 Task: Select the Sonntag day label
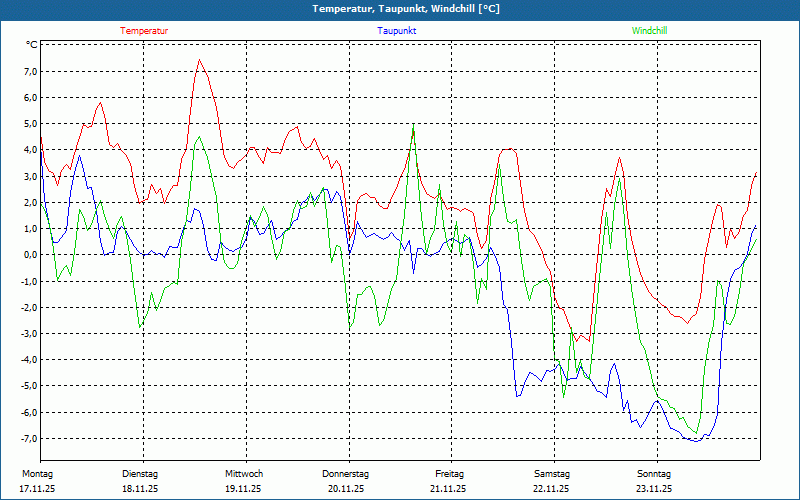click(654, 473)
